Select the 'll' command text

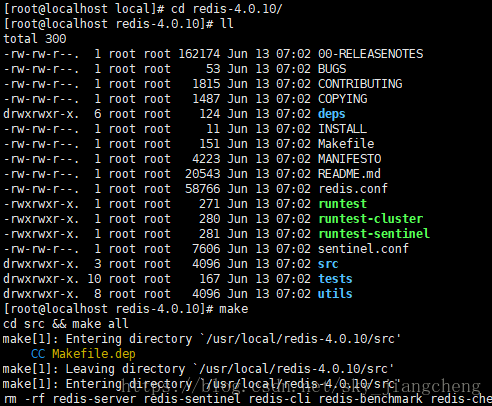pos(227,24)
